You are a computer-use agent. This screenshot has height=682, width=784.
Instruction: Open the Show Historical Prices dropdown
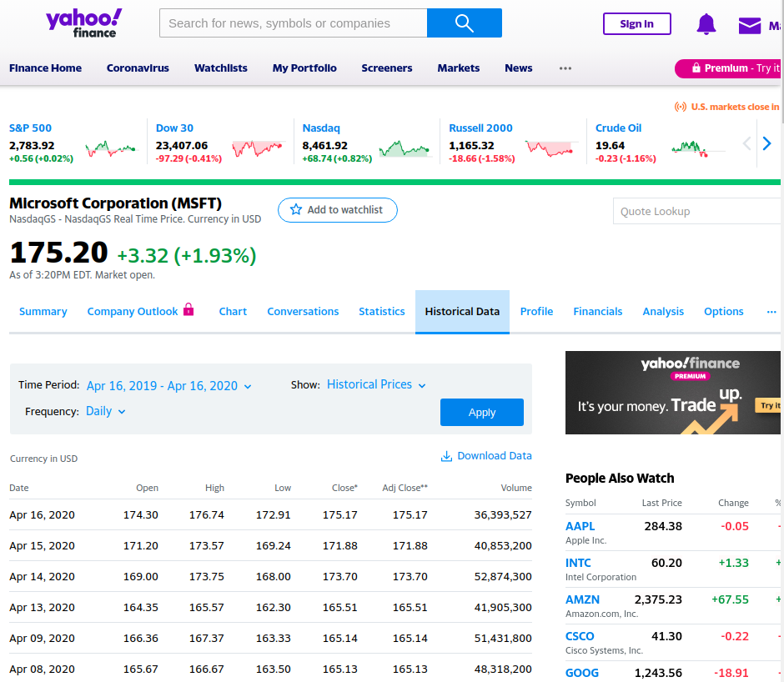click(376, 384)
